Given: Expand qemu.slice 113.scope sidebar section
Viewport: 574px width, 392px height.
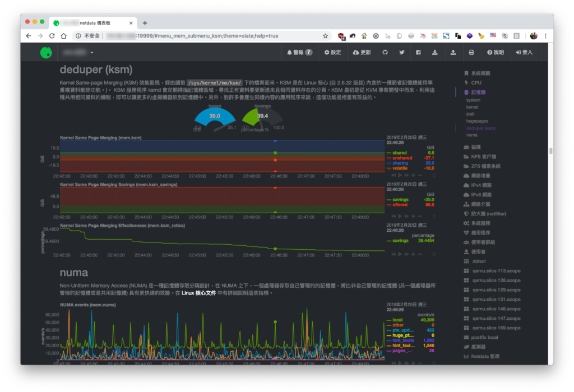Looking at the screenshot, I should 496,271.
